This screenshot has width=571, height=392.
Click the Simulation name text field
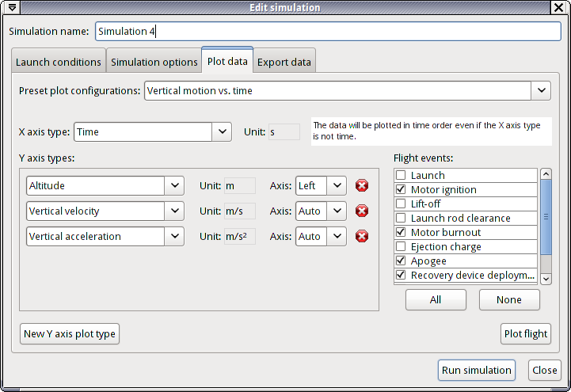328,32
